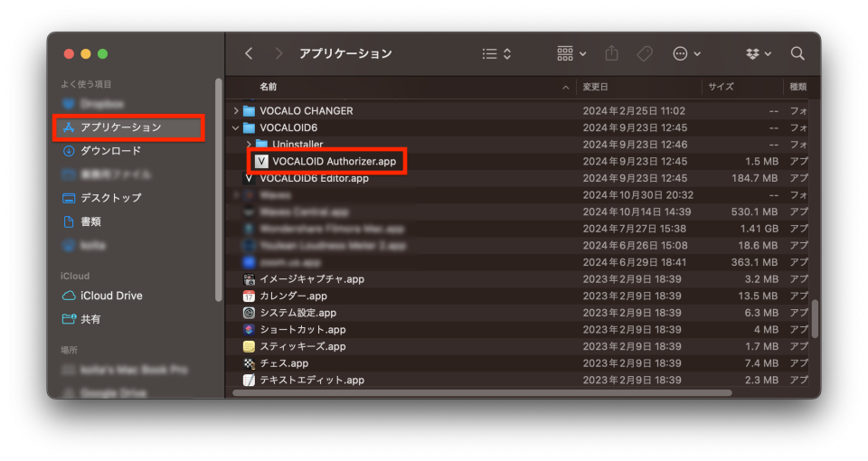Viewport: 868px width, 461px height.
Task: Select カレンダー.app
Action: [293, 296]
